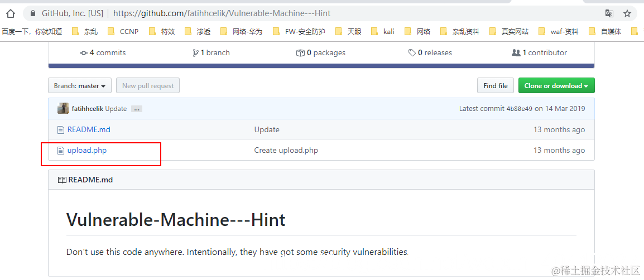Screen dimensions: 644x280
Task: Click the New pull request button
Action: (148, 86)
